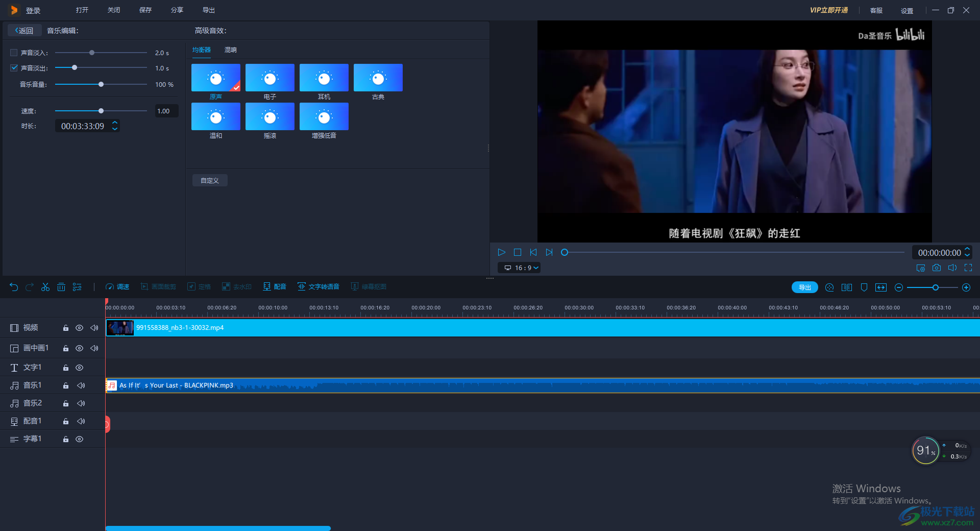Open the clip properties sliders icon
980x531 pixels.
[x=77, y=287]
